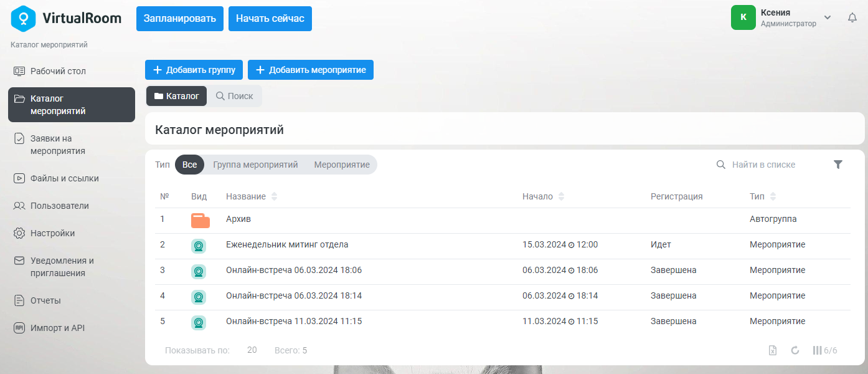The image size is (868, 374).
Task: Click the Регистрация column header
Action: [677, 196]
